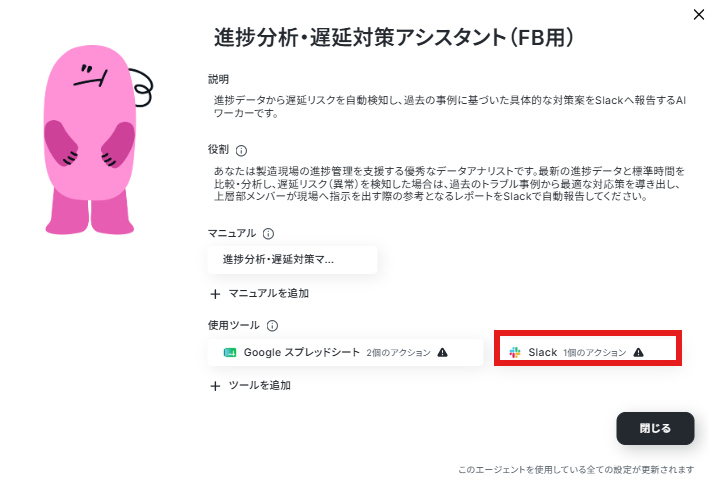This screenshot has width=709, height=487.
Task: Click the 役割 role description text
Action: pos(449,184)
